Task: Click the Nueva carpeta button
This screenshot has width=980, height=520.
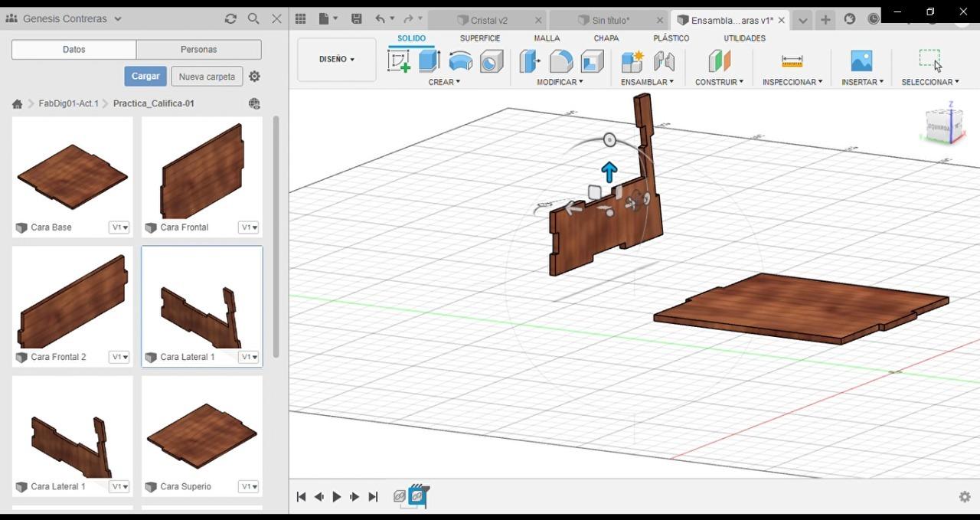Action: pyautogui.click(x=207, y=77)
